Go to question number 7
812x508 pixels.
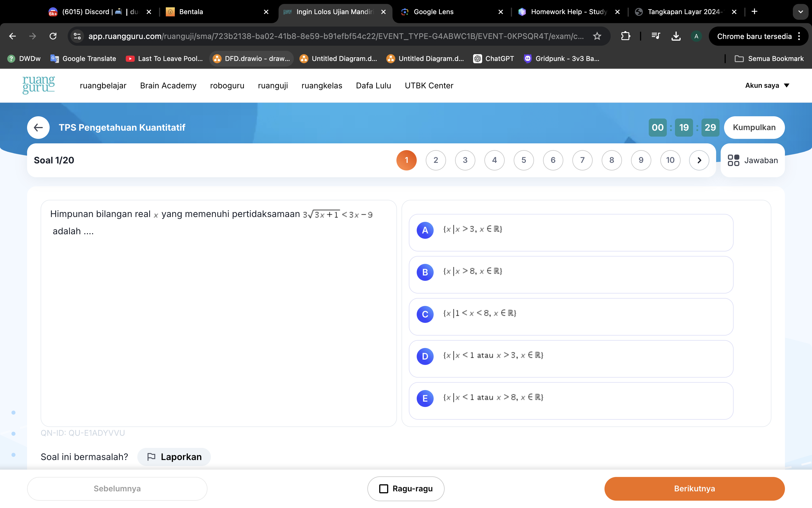(x=582, y=160)
